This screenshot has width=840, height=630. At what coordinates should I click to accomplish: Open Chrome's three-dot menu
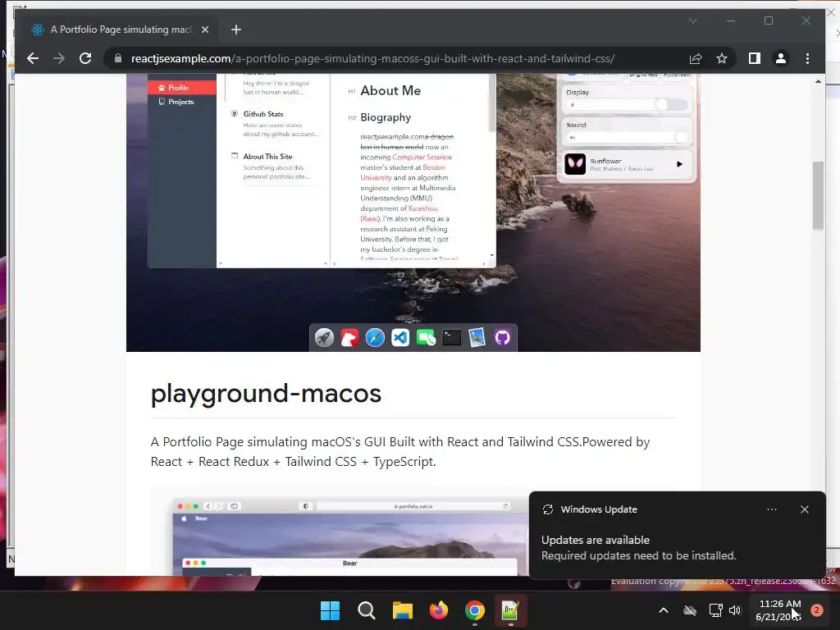click(807, 58)
